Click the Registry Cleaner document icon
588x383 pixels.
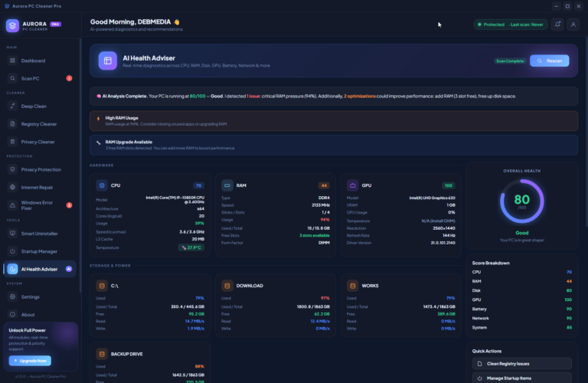pos(12,124)
